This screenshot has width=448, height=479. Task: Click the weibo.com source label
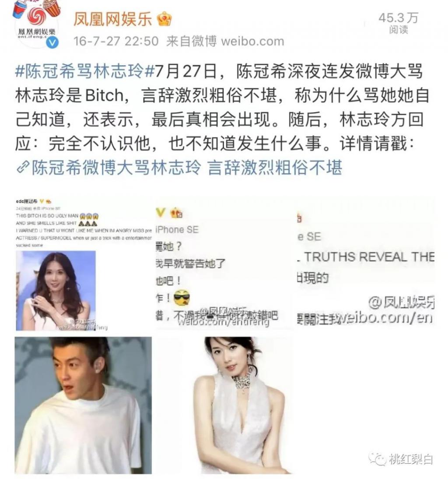pyautogui.click(x=253, y=41)
